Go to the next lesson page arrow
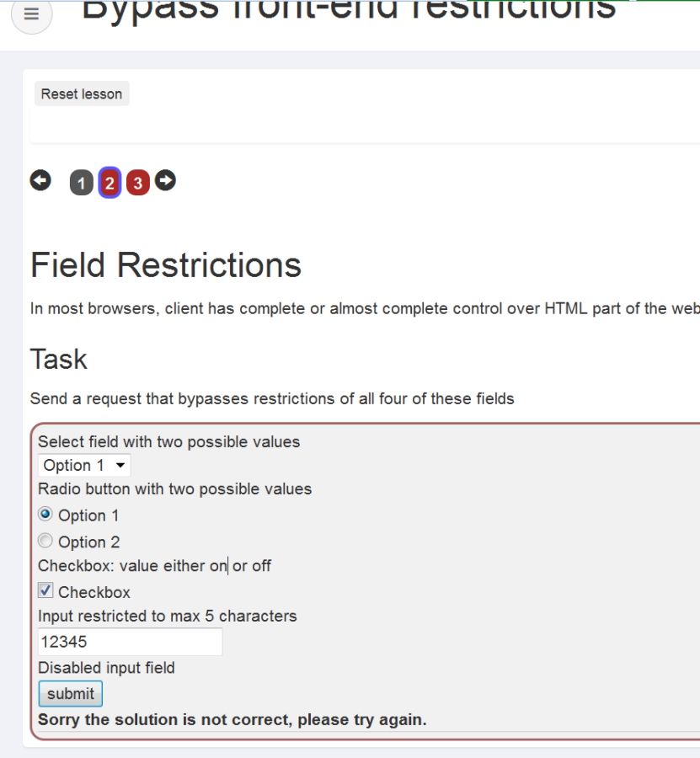 166,180
